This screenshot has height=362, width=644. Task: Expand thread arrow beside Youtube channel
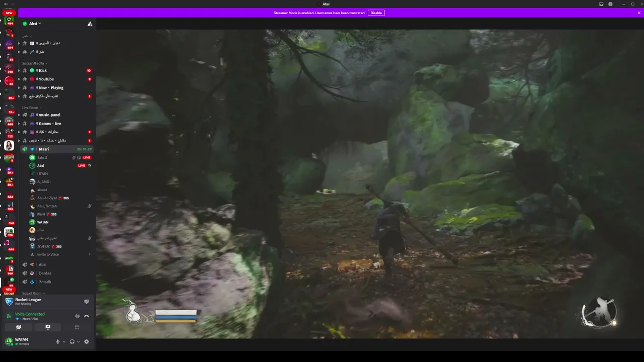tap(19, 79)
